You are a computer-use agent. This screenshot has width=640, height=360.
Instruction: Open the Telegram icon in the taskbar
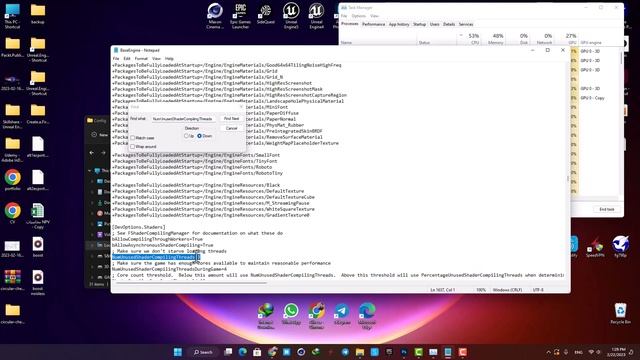pyautogui.click(x=345, y=352)
